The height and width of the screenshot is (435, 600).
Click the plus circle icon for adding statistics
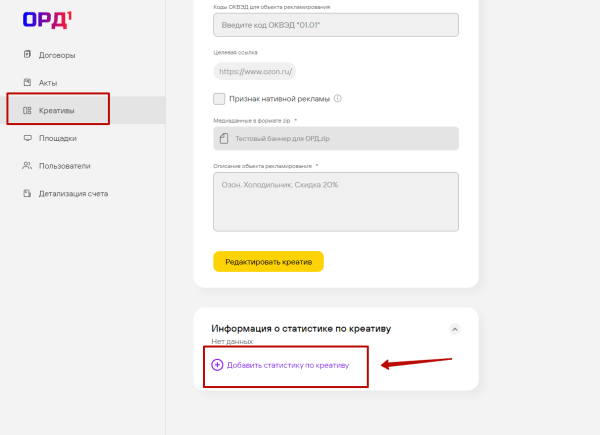pos(217,365)
